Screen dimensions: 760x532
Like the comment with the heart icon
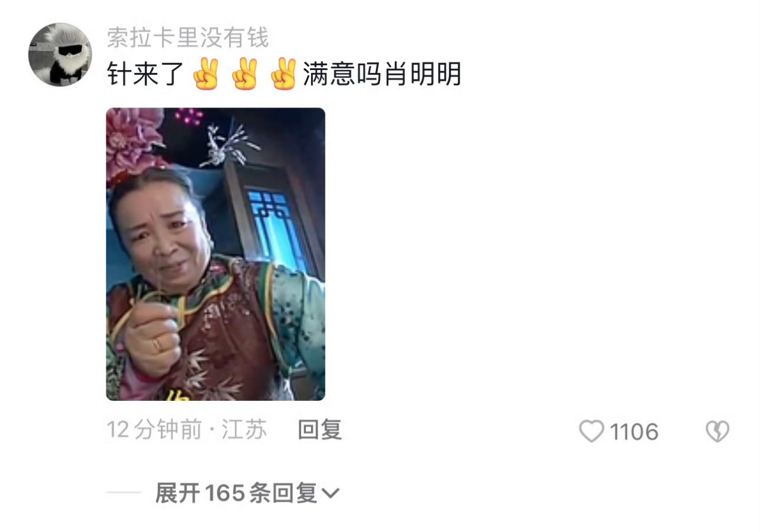(x=591, y=432)
